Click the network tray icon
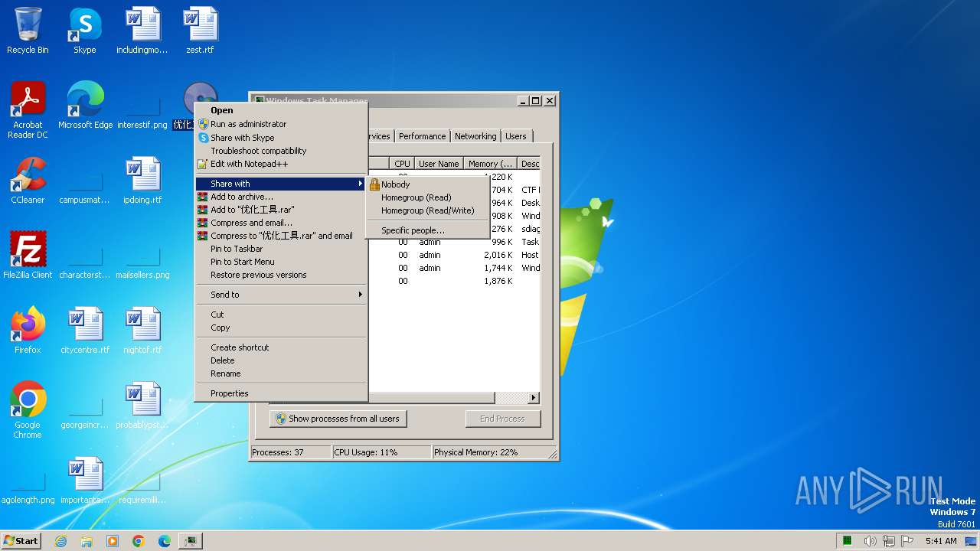This screenshot has width=980, height=551. [x=889, y=541]
